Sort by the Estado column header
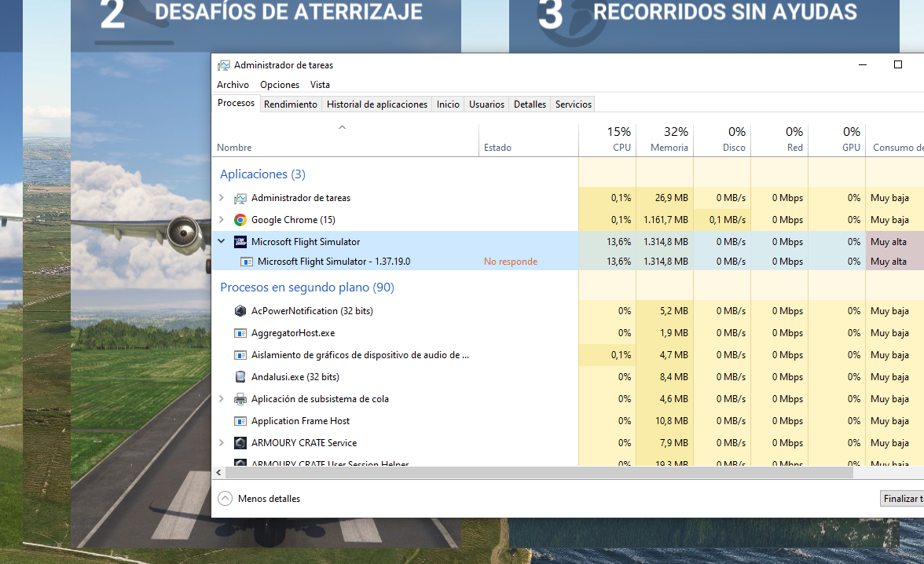The width and height of the screenshot is (924, 564). [x=529, y=141]
